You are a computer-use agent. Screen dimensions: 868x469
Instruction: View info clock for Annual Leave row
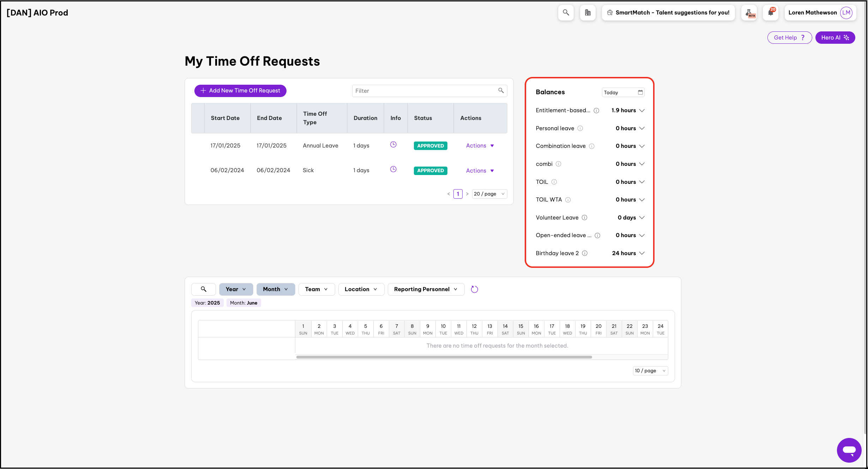(x=393, y=145)
